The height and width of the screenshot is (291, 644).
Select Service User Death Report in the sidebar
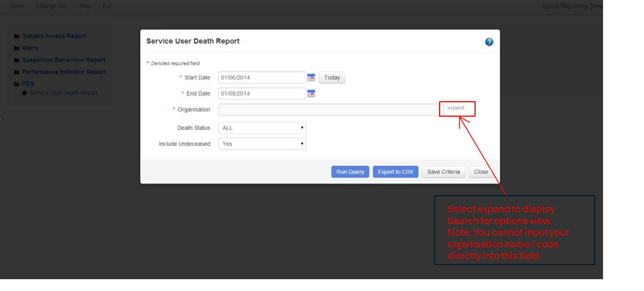[x=64, y=93]
